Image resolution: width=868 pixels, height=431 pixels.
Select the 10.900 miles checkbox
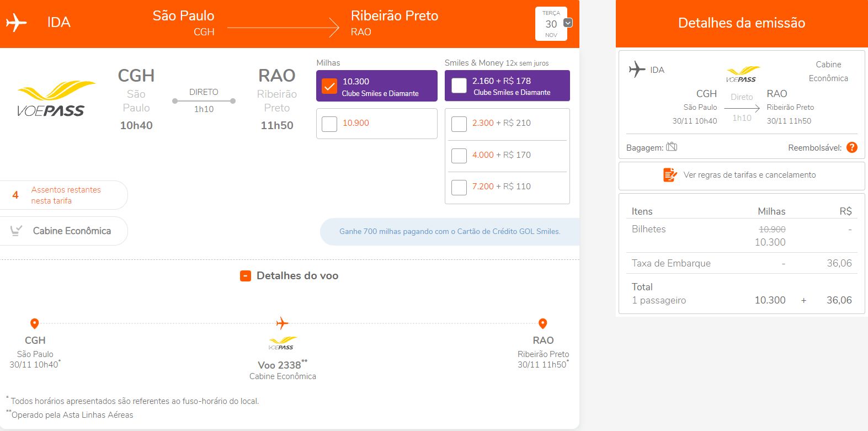329,124
